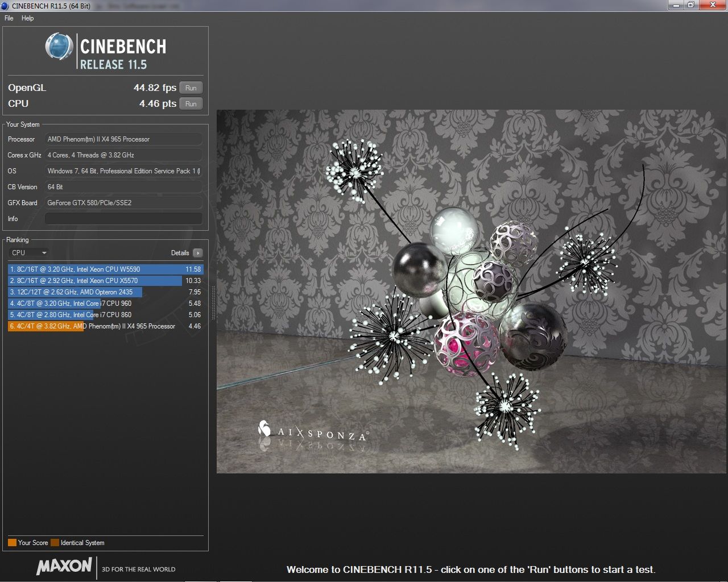Click the rendered scene preview image
This screenshot has height=582, width=728.
point(471,291)
